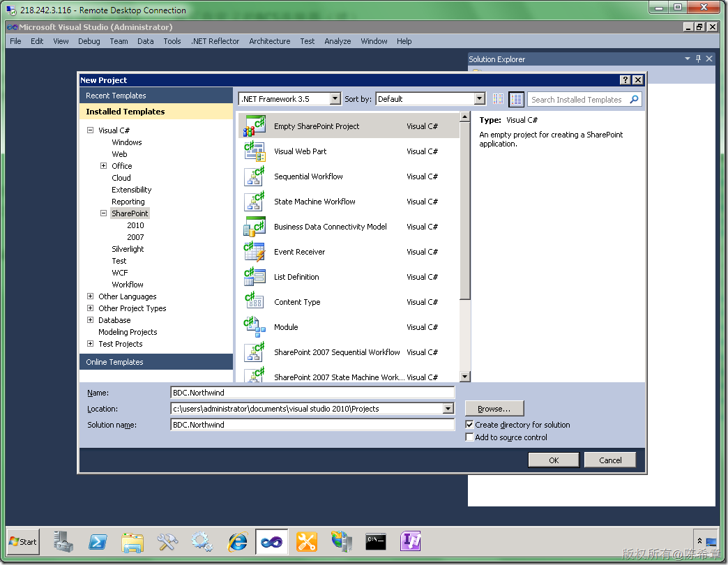Open Solution Explorer window position dropdown
This screenshot has height=565, width=728.
click(x=687, y=59)
